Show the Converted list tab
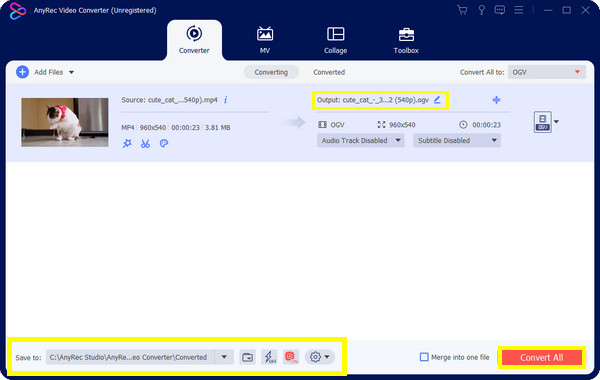Image resolution: width=600 pixels, height=380 pixels. tap(329, 72)
